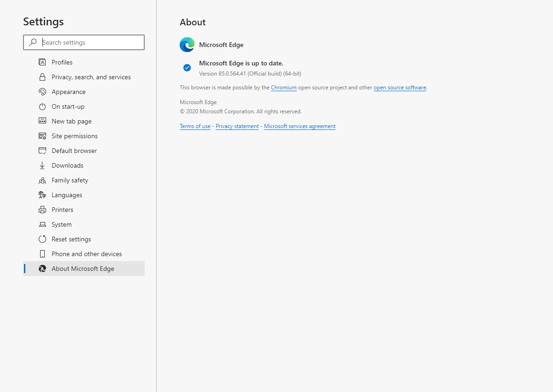Select Site permissions from the sidebar
The width and height of the screenshot is (553, 392).
coord(74,135)
